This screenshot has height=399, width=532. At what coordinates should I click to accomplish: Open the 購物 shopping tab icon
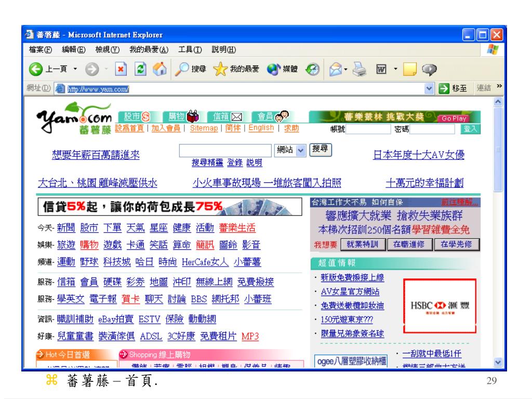click(x=183, y=116)
